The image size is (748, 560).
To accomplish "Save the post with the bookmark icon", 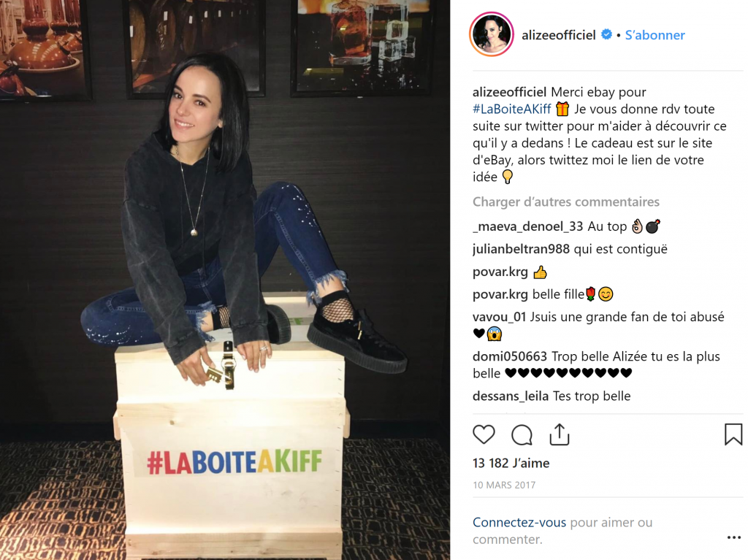I will tap(733, 434).
